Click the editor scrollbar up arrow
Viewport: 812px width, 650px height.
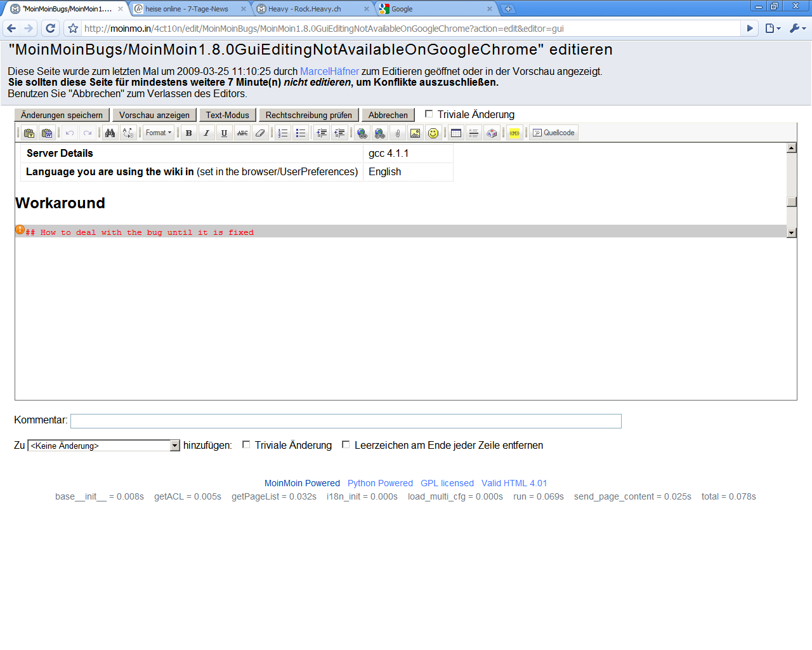click(792, 148)
